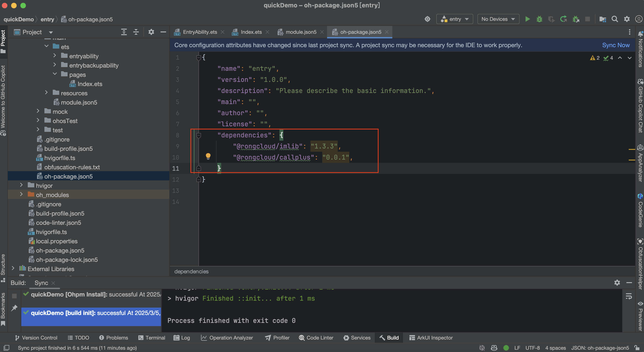Open the Version Control tool window
Image resolution: width=644 pixels, height=352 pixels.
[x=36, y=337]
